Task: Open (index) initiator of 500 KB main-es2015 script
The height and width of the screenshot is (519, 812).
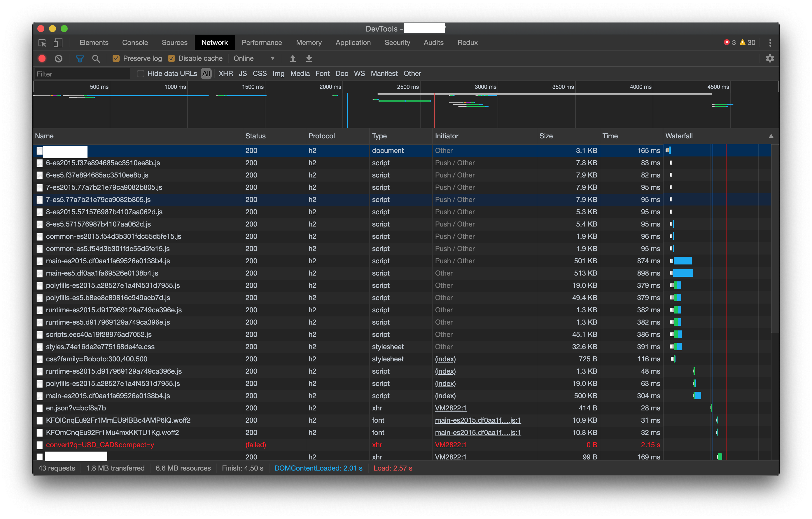Action: click(x=445, y=396)
